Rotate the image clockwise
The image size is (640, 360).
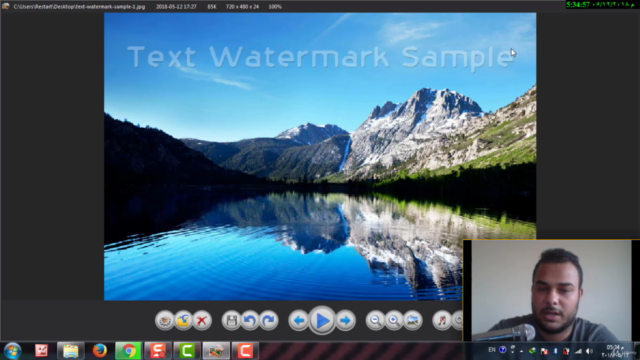click(269, 320)
